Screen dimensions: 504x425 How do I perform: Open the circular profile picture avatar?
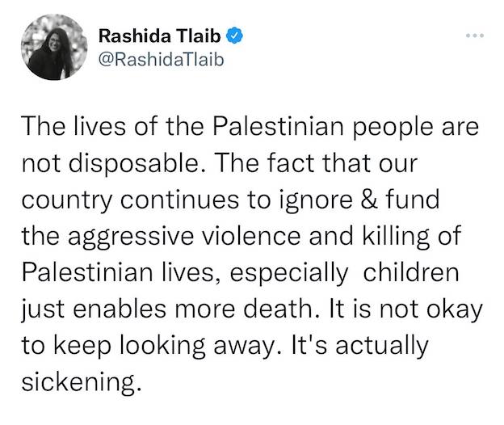tap(54, 47)
